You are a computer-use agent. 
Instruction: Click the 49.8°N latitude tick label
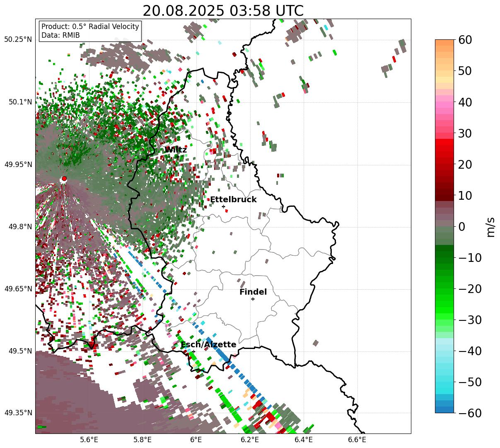click(x=20, y=227)
